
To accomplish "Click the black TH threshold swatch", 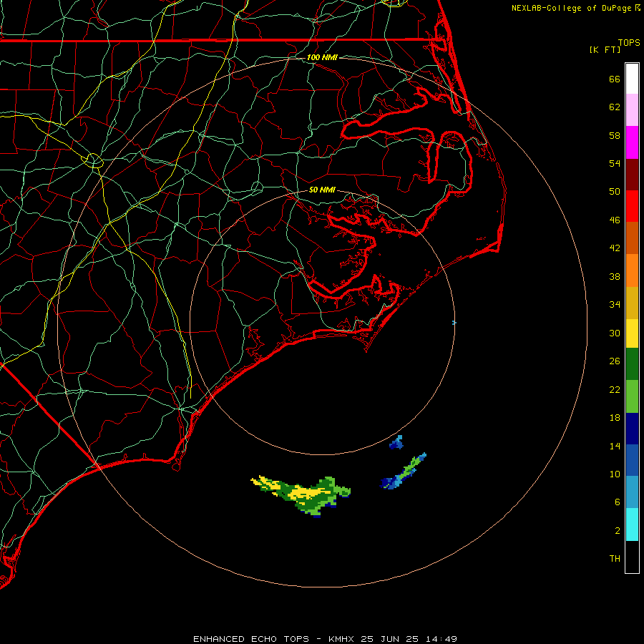I will coord(632,557).
